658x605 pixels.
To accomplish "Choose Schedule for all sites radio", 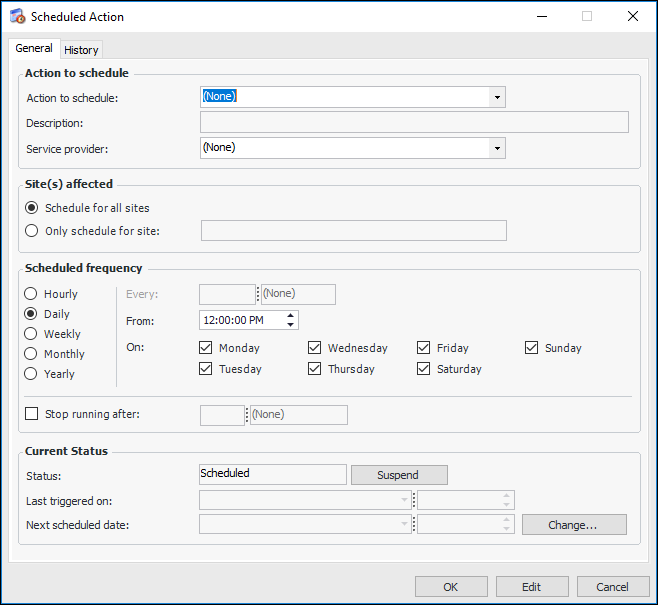I will click(32, 208).
